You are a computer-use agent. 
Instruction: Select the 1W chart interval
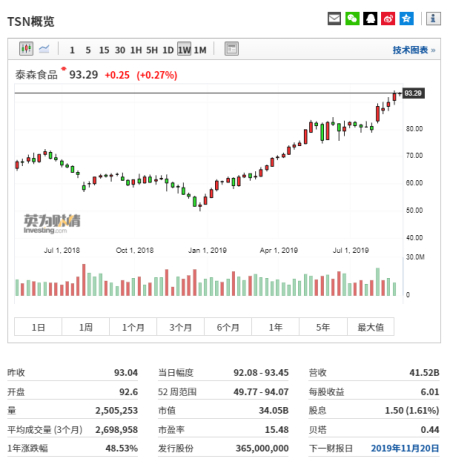pyautogui.click(x=184, y=50)
